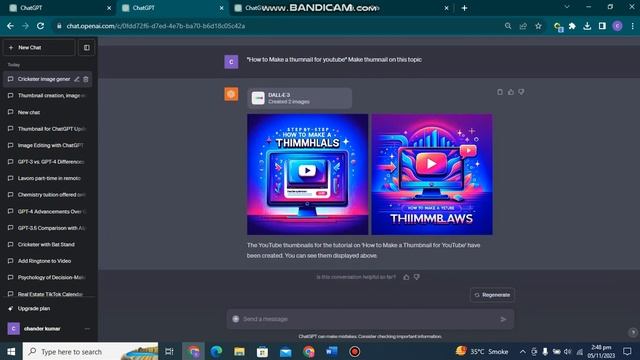Open the Psychology of Decision-Making chat

(48, 278)
